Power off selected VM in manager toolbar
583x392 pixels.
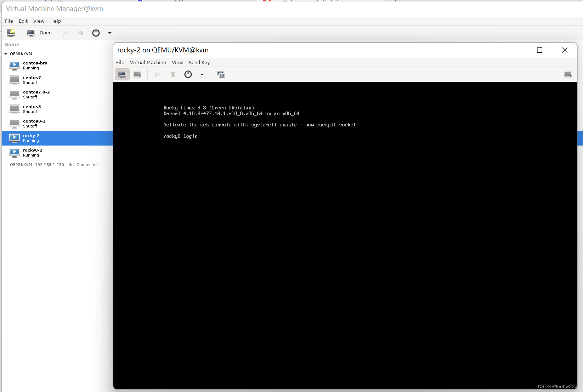(96, 33)
